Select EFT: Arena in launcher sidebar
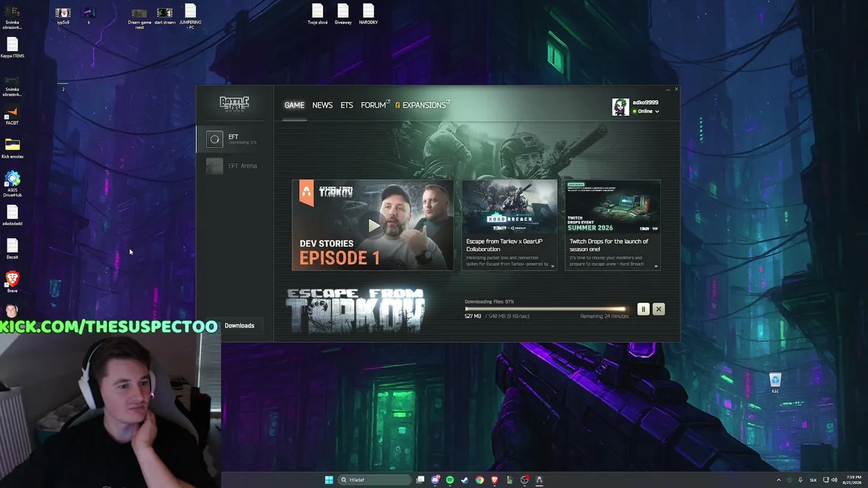The width and height of the screenshot is (868, 488). (x=235, y=166)
